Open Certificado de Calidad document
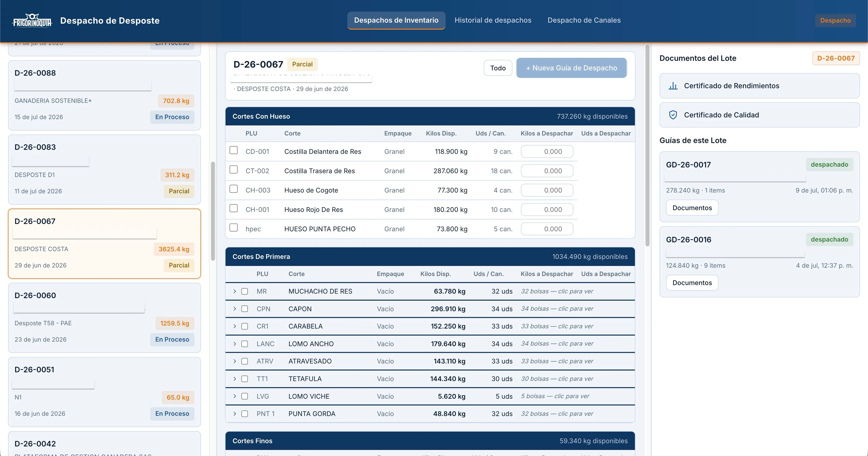 [759, 115]
